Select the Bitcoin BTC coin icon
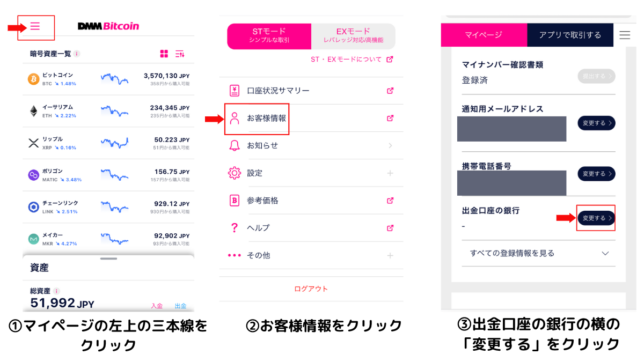The height and width of the screenshot is (362, 644). click(x=34, y=79)
